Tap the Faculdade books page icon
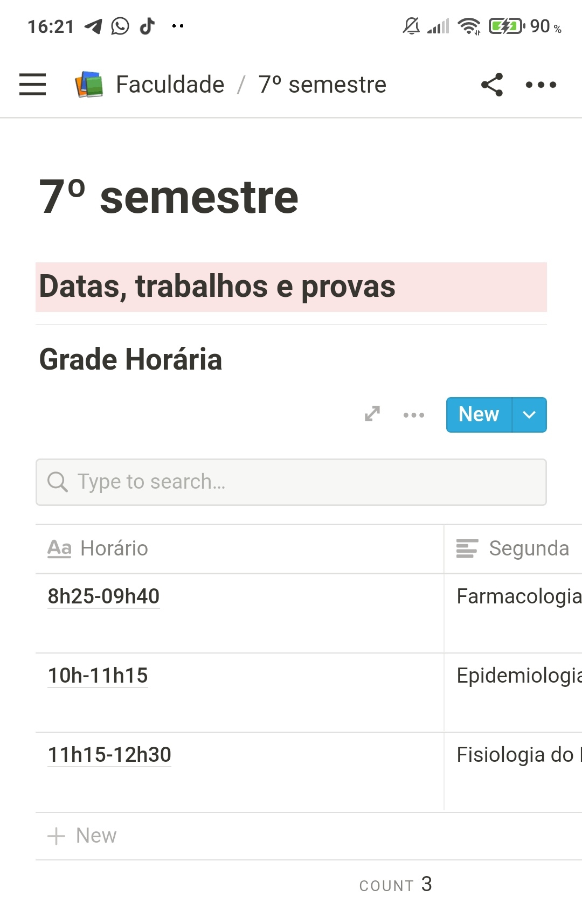Image resolution: width=582 pixels, height=924 pixels. [x=89, y=85]
